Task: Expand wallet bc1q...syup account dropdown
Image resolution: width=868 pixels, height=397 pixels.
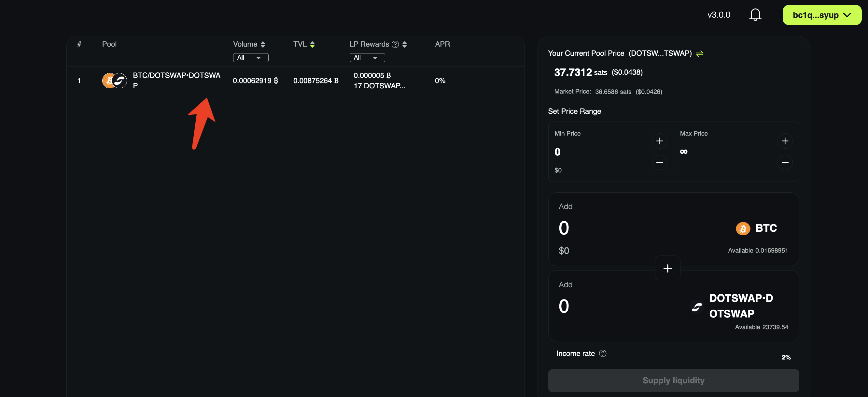Action: (821, 15)
